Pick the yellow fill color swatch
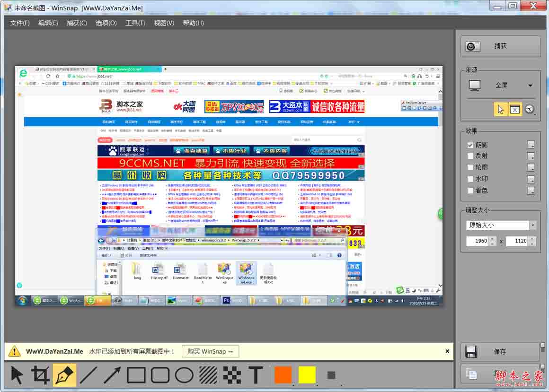The width and height of the screenshot is (549, 392). click(x=307, y=375)
